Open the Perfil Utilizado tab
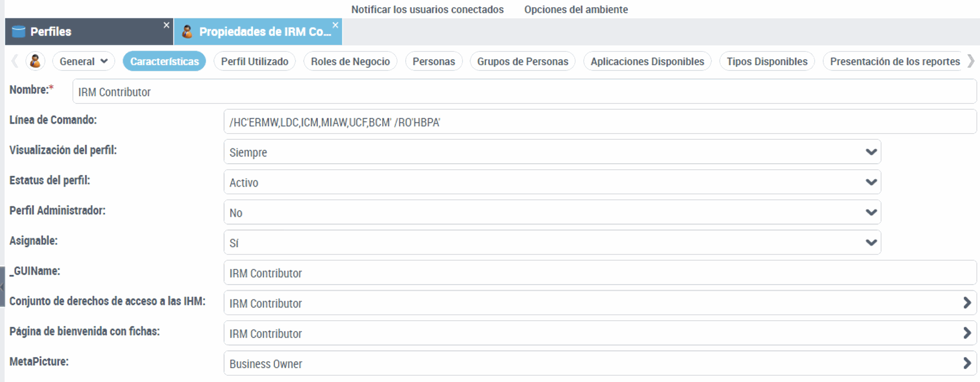This screenshot has width=980, height=382. (x=255, y=61)
